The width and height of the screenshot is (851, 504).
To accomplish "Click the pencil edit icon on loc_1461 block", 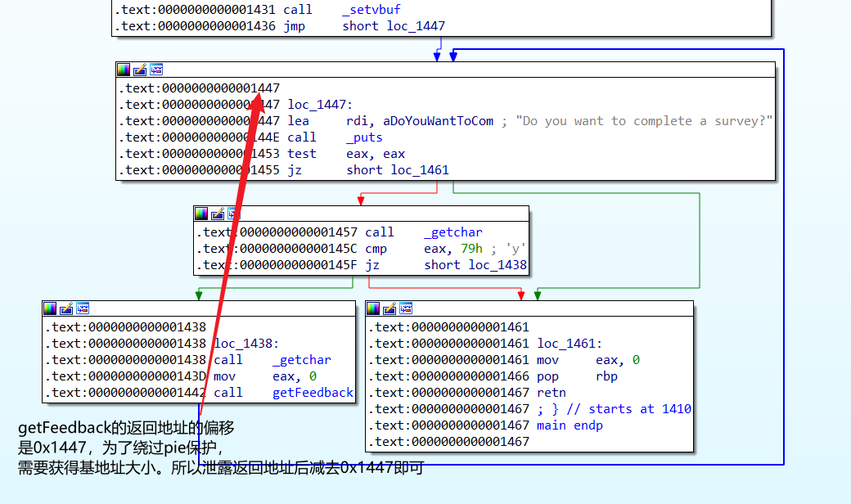I will click(x=389, y=308).
